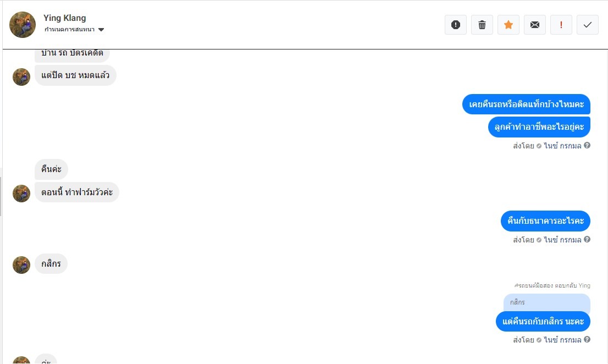Click the คืนกับธนาคารอะไรคะ sent message
Image resolution: width=608 pixels, height=364 pixels.
[x=545, y=221]
